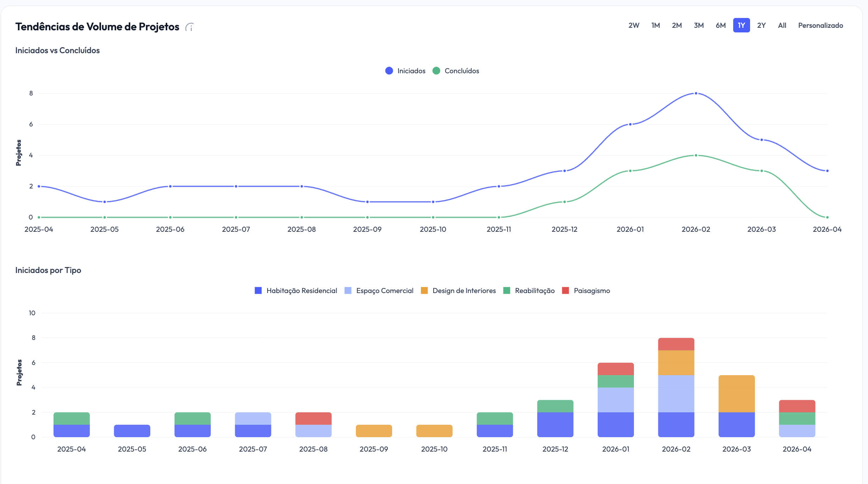Click the Iniciados peak point at 2026-02

coord(695,93)
